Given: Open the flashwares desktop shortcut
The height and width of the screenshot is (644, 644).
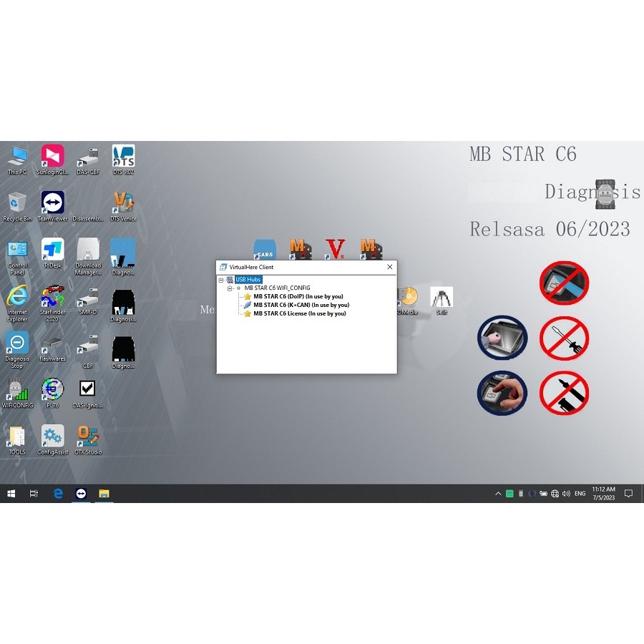Looking at the screenshot, I should coord(52,348).
